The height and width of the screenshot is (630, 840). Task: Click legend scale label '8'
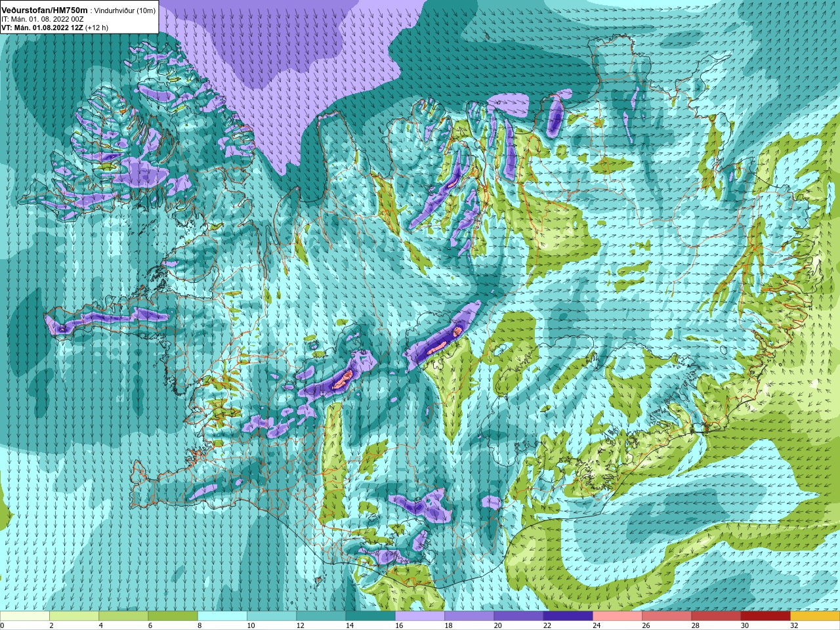pyautogui.click(x=199, y=625)
